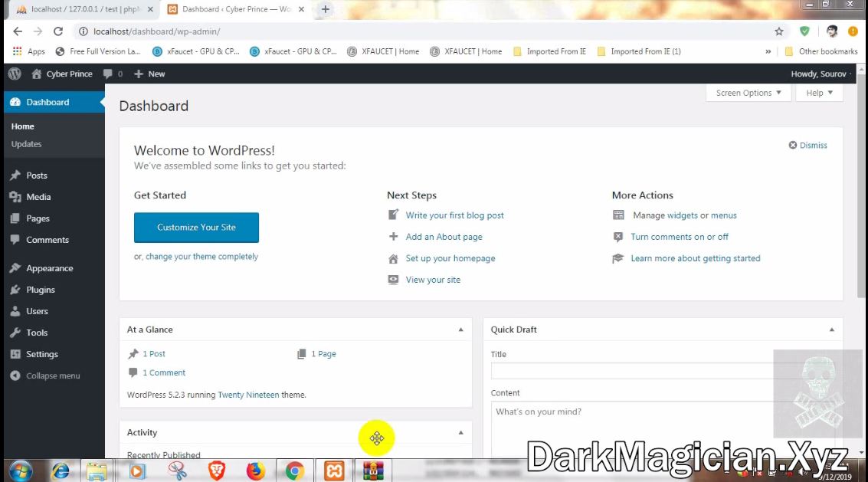Open the 1 Post link
The image size is (868, 482).
tap(154, 353)
